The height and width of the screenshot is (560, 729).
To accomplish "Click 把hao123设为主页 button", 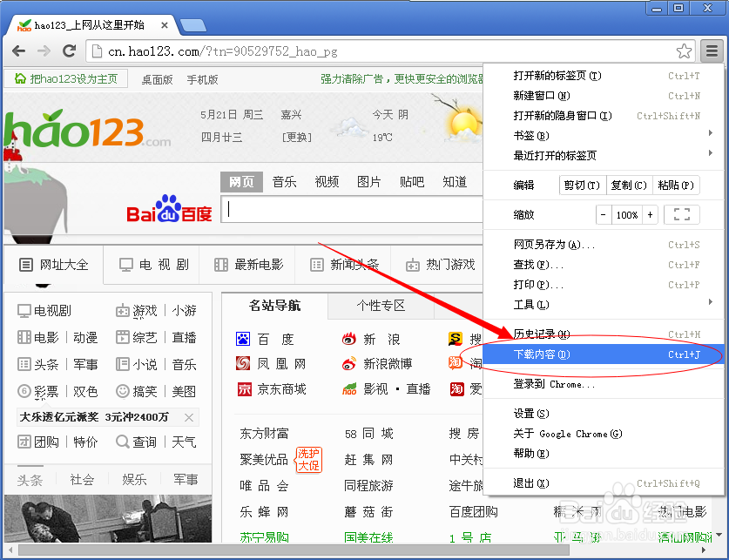I will click(x=66, y=78).
